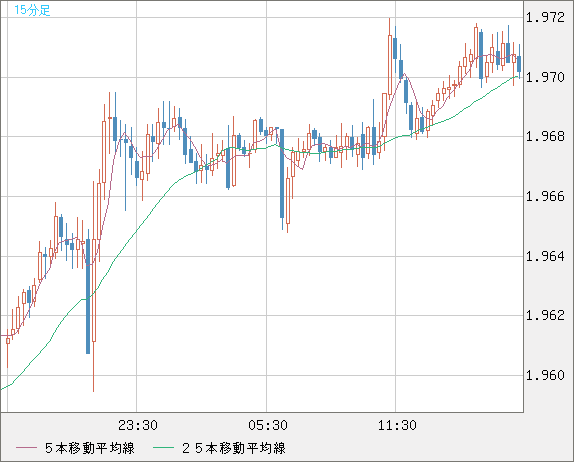
Task: Click the green 25-period moving average legend line
Action: tap(163, 448)
